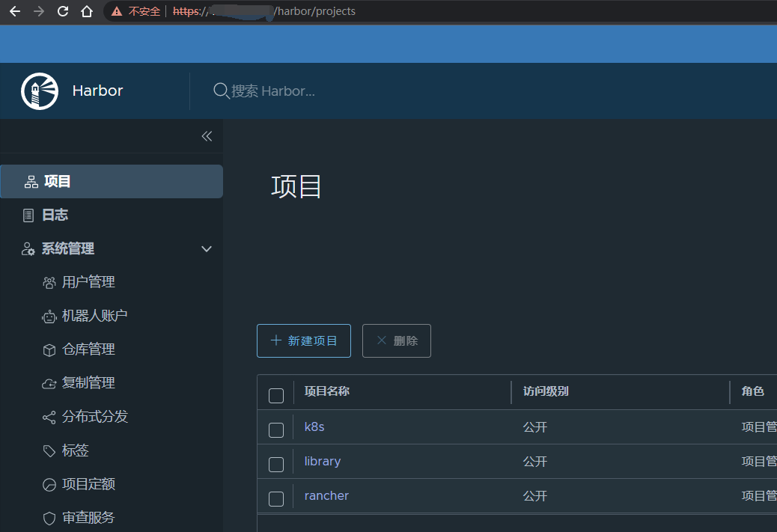Click the 访问级别 column header

pyautogui.click(x=546, y=391)
